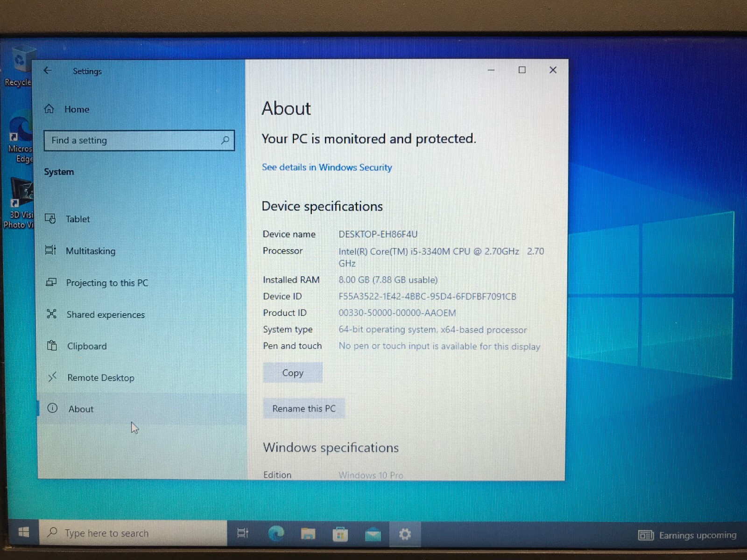This screenshot has width=747, height=560.
Task: Select the Pen and touch value text
Action: coord(439,347)
